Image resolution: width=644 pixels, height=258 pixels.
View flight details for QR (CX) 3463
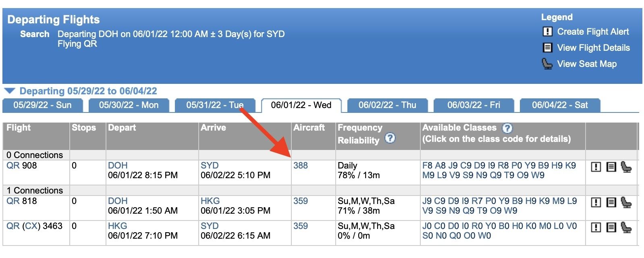coord(611,227)
